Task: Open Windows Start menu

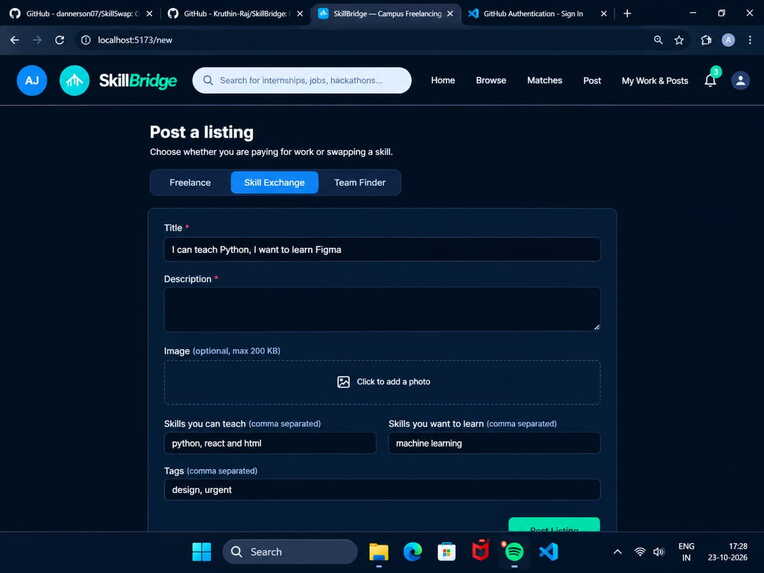Action: pos(202,552)
